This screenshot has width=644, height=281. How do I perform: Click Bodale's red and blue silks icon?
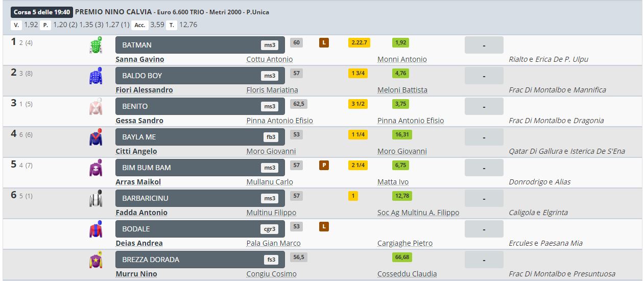click(96, 229)
